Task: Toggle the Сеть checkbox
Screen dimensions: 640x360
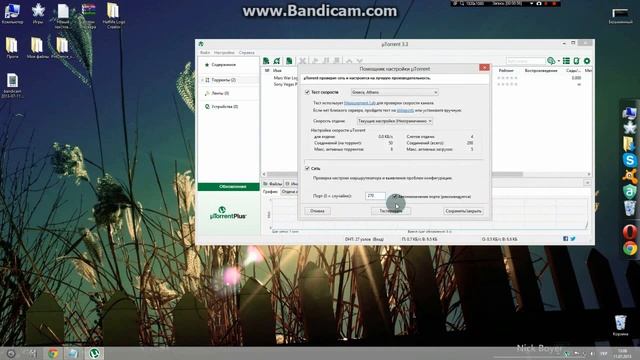Action: point(307,168)
